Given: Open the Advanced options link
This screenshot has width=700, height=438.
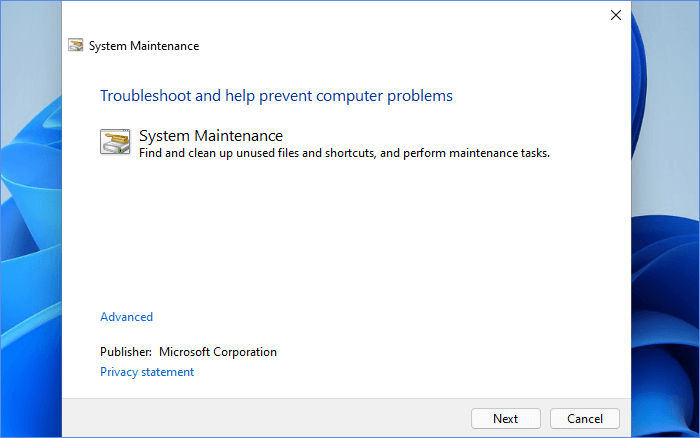Looking at the screenshot, I should point(126,317).
